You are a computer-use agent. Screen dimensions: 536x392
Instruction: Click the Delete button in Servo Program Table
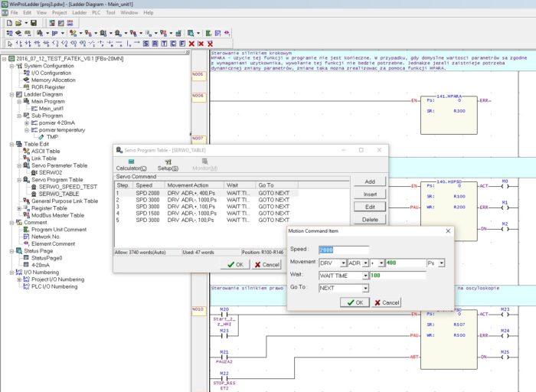(370, 220)
